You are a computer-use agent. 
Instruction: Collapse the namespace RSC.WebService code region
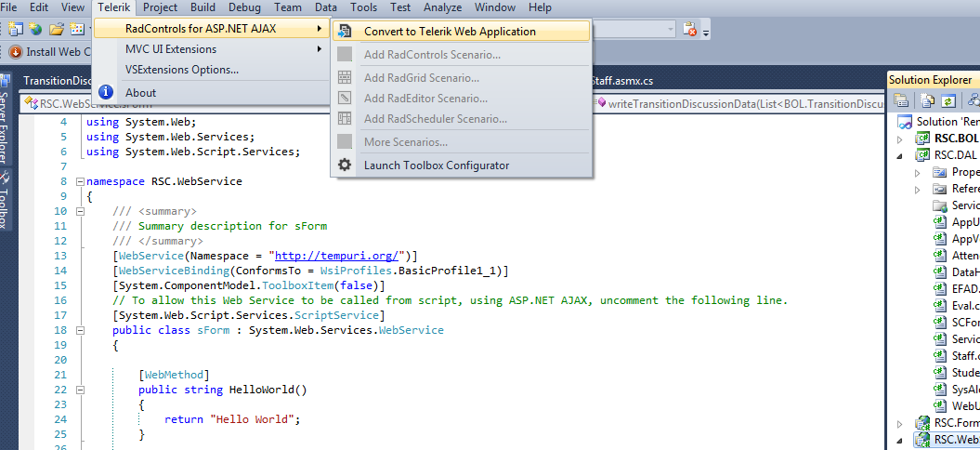tap(79, 181)
